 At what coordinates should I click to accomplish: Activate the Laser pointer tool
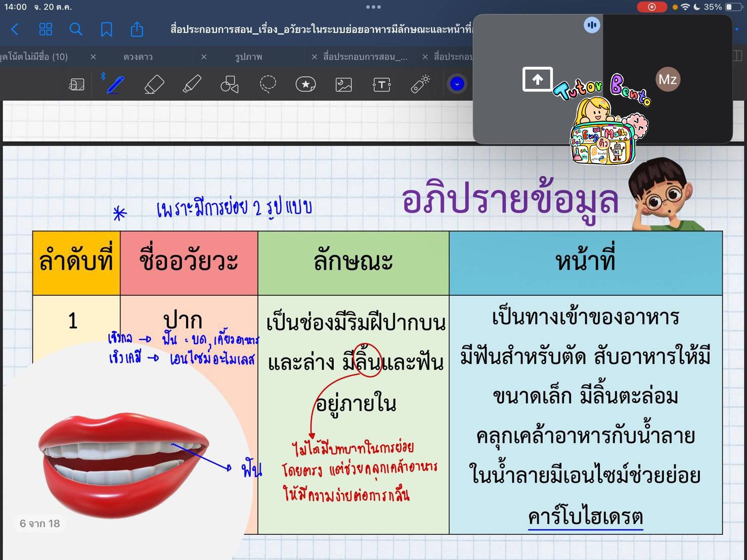[x=420, y=84]
